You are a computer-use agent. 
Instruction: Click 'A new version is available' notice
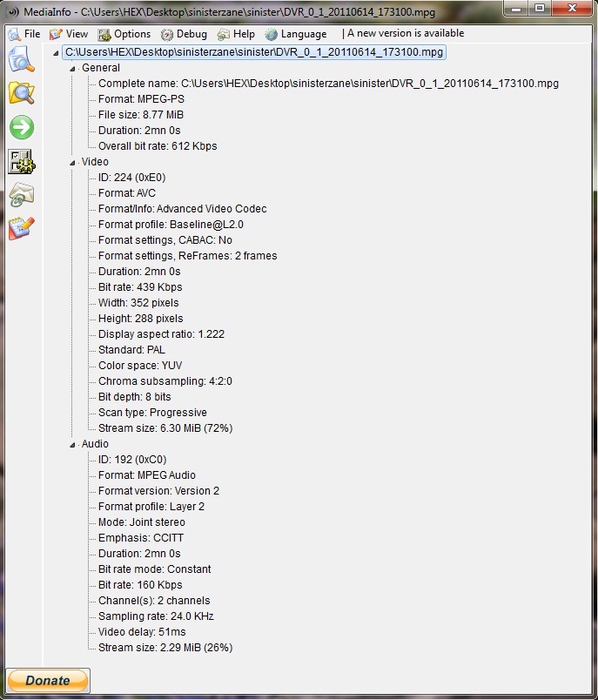pyautogui.click(x=406, y=33)
